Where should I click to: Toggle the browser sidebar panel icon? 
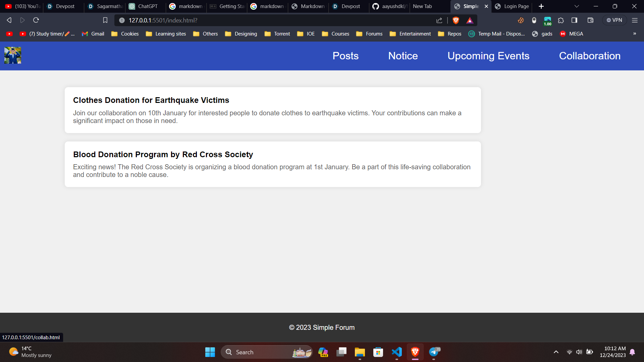coord(574,20)
